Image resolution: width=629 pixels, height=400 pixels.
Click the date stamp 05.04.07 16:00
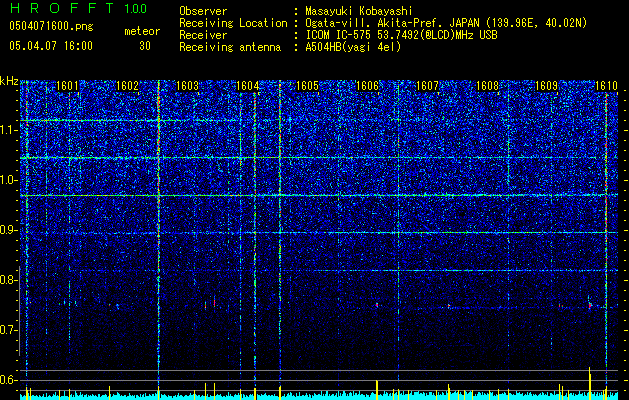pos(51,46)
